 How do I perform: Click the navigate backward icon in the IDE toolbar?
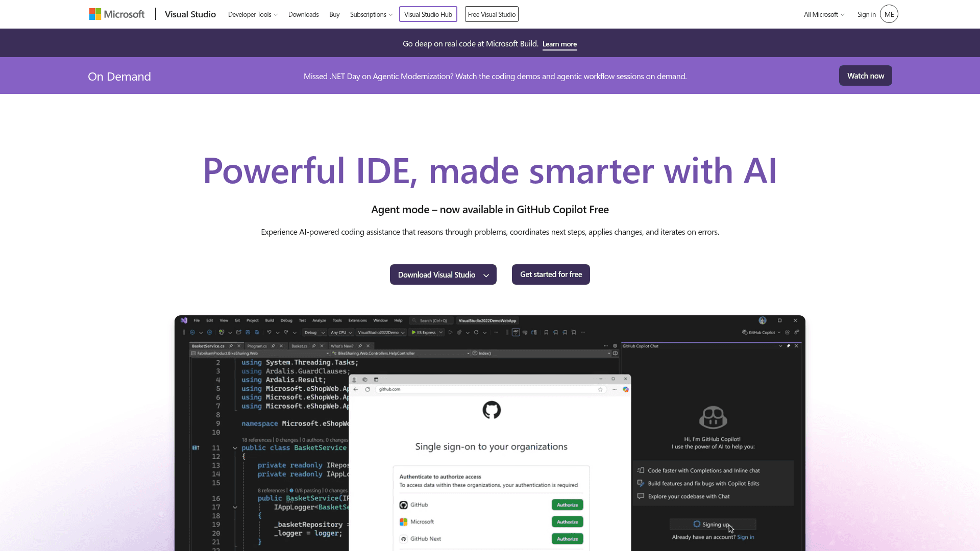point(192,332)
